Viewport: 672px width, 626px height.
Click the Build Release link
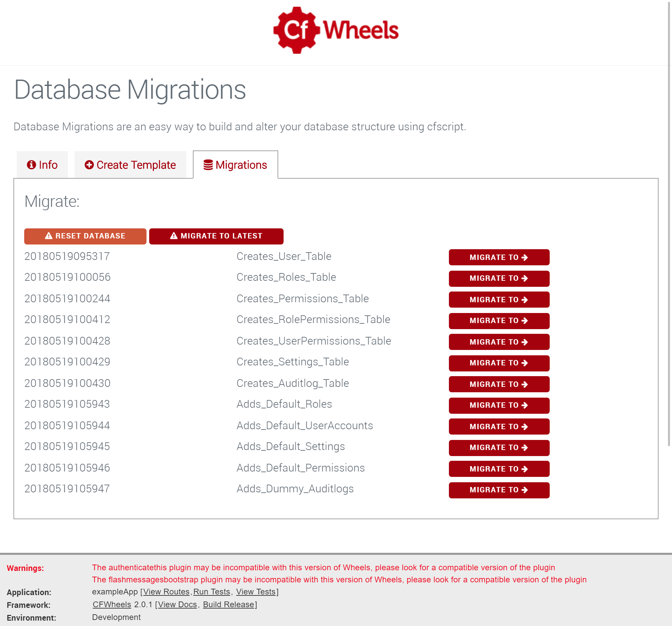coord(229,605)
